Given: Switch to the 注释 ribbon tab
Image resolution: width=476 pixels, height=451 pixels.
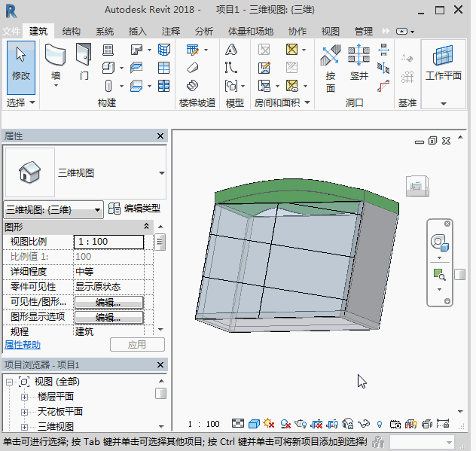Looking at the screenshot, I should click(x=171, y=32).
